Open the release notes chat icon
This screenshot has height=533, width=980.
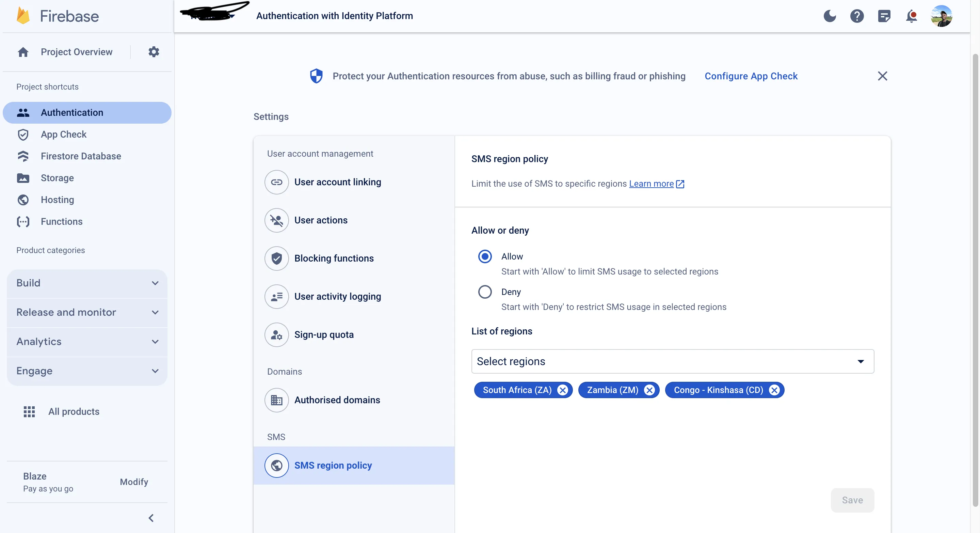click(x=884, y=16)
